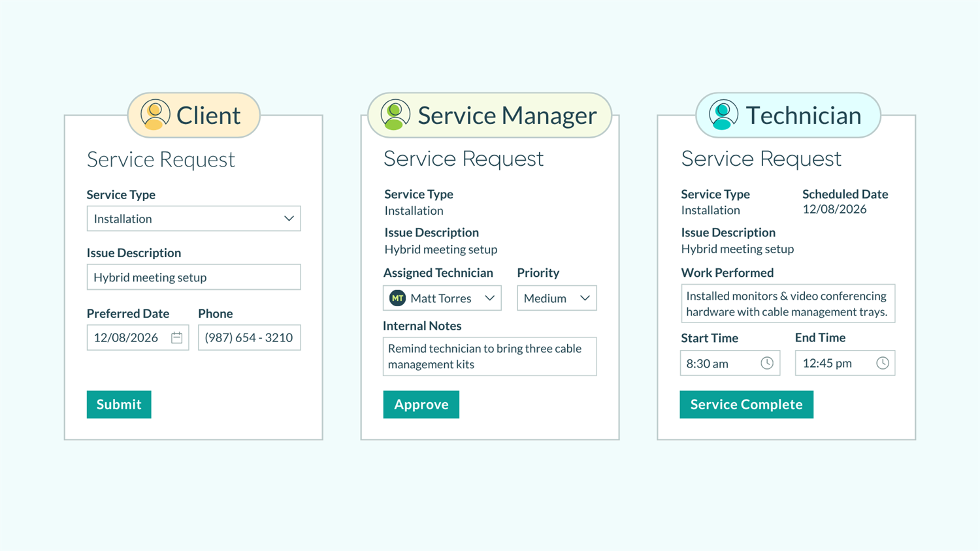The width and height of the screenshot is (980, 551).
Task: Click the Service Complete button
Action: tap(746, 404)
